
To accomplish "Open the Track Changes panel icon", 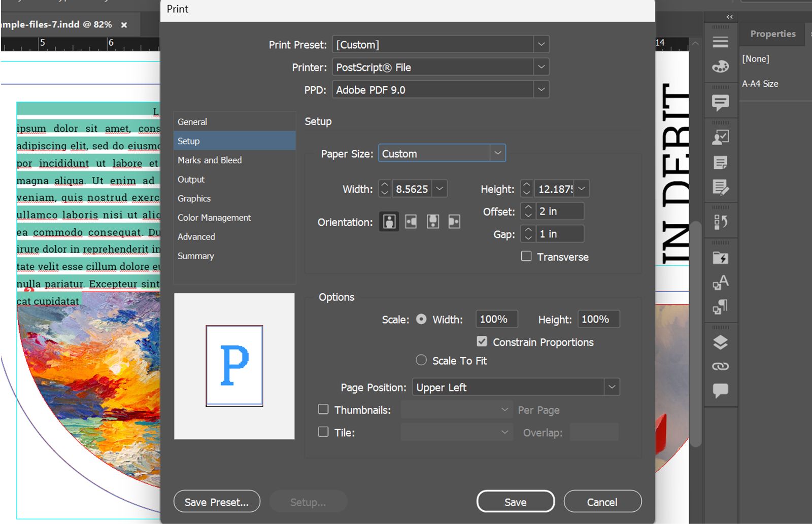I will pyautogui.click(x=720, y=187).
